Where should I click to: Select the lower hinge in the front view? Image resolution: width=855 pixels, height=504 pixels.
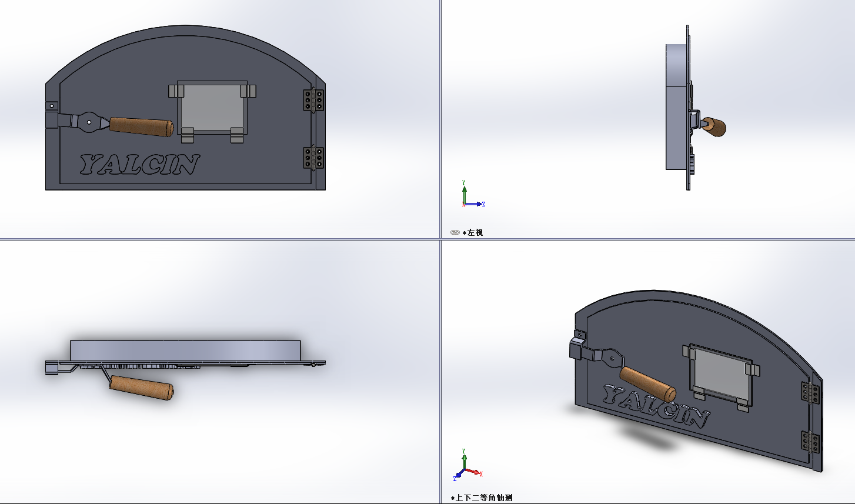313,158
